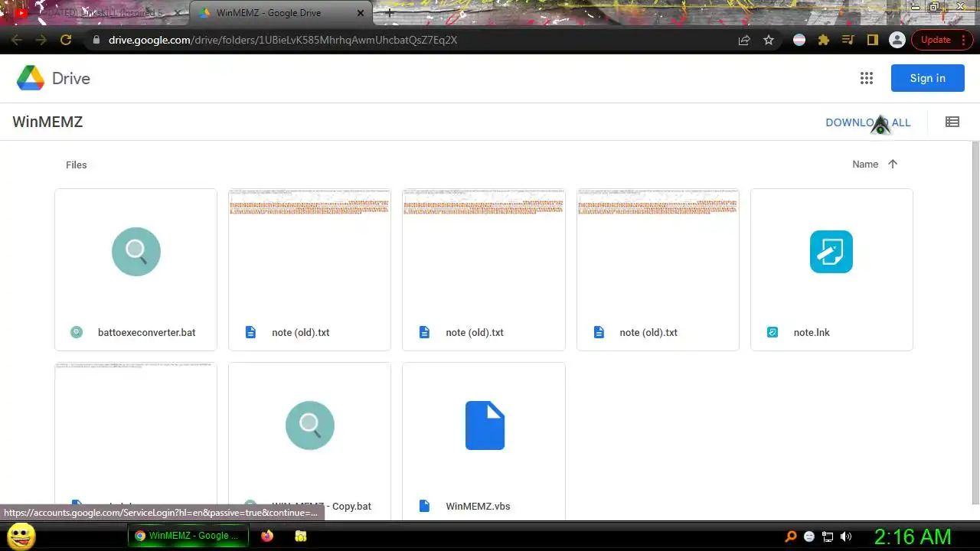The image size is (980, 551).
Task: Open note (old).txt card beside battoexeconverter.bat
Action: click(x=310, y=269)
